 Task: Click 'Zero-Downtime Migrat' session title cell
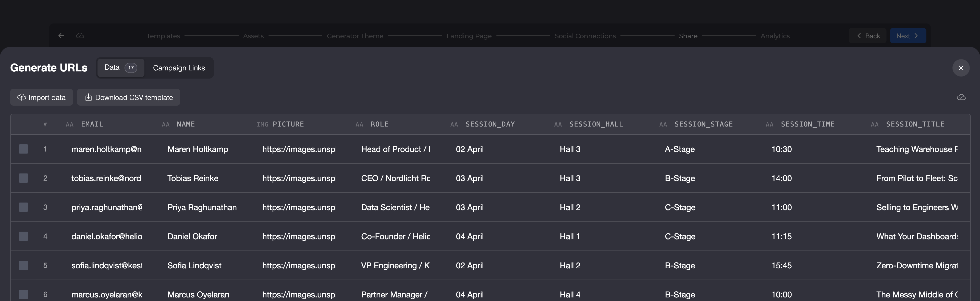[x=917, y=265]
